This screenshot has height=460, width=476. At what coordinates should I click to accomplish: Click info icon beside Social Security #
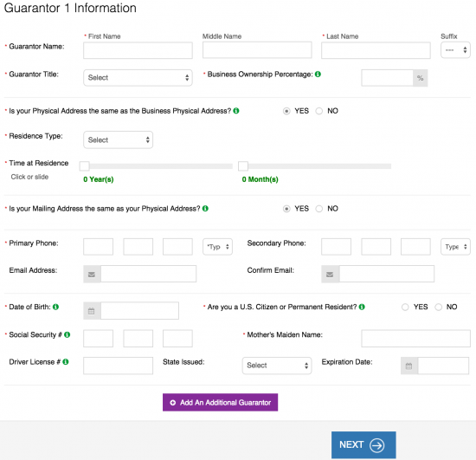68,334
